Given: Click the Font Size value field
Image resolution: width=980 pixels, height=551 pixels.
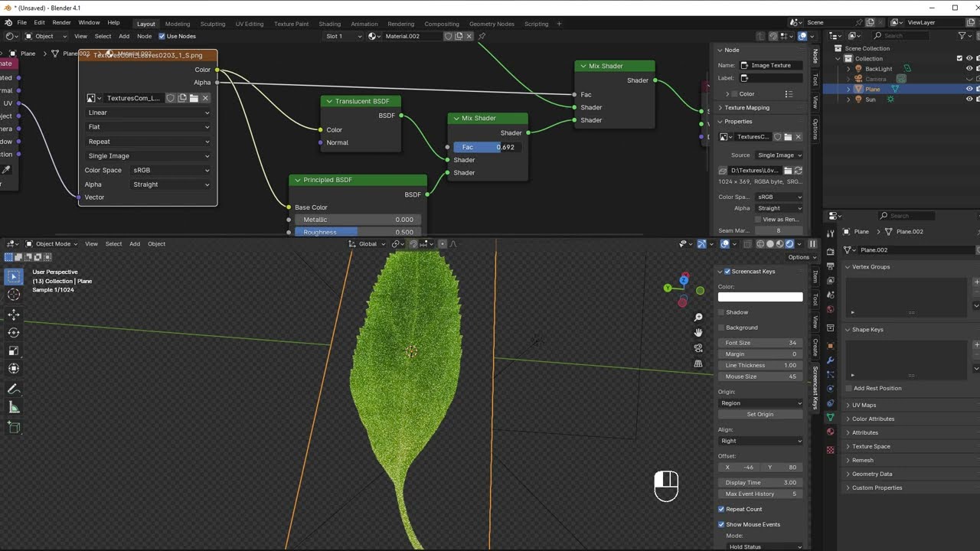Looking at the screenshot, I should pos(760,343).
